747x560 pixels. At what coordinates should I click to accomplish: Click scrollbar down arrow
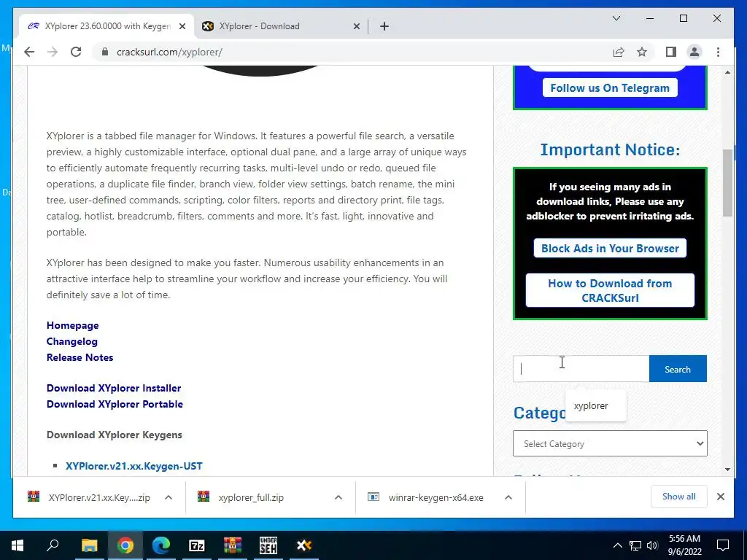coord(727,470)
